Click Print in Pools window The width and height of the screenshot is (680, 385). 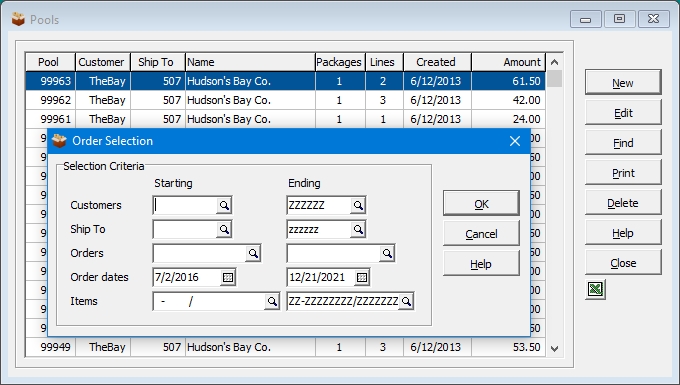tap(623, 173)
